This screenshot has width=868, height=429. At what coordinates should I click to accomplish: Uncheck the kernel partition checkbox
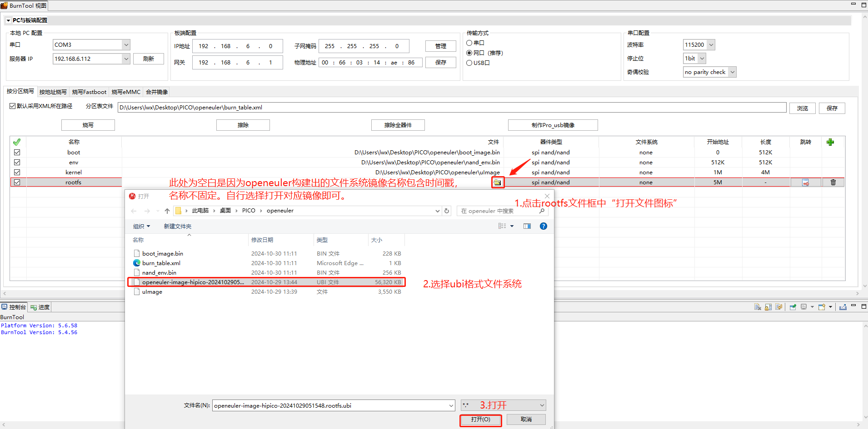(x=17, y=173)
